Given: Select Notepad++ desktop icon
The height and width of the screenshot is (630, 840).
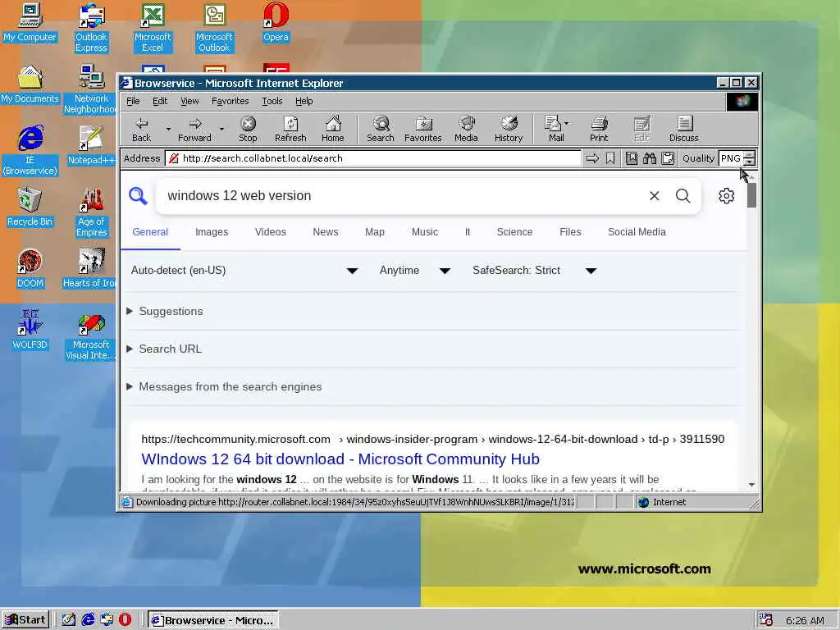Looking at the screenshot, I should 91,144.
